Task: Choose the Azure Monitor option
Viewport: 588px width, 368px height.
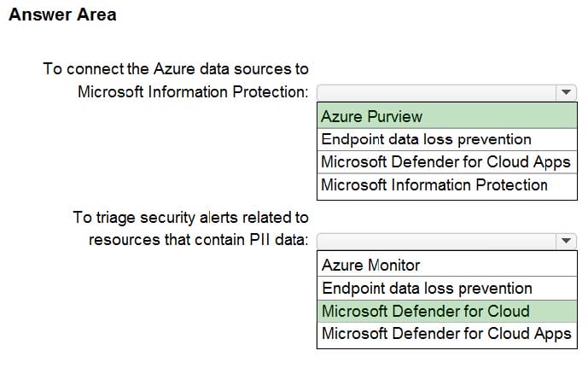Action: tap(370, 266)
